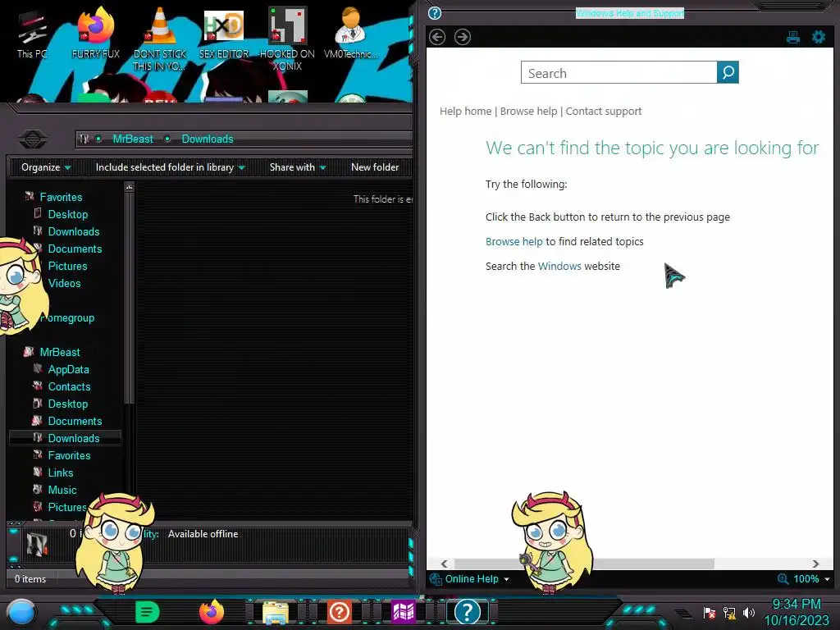Select Desktop under MrBeast

click(68, 404)
